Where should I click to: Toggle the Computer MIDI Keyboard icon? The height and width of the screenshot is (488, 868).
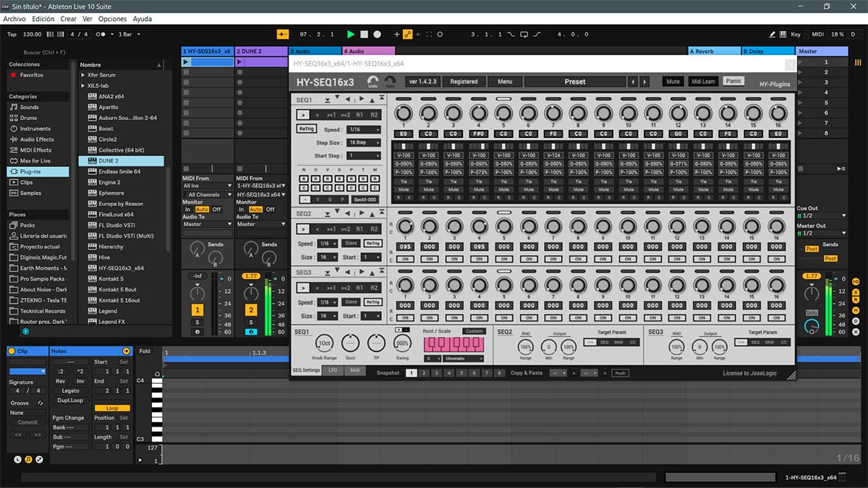[784, 34]
